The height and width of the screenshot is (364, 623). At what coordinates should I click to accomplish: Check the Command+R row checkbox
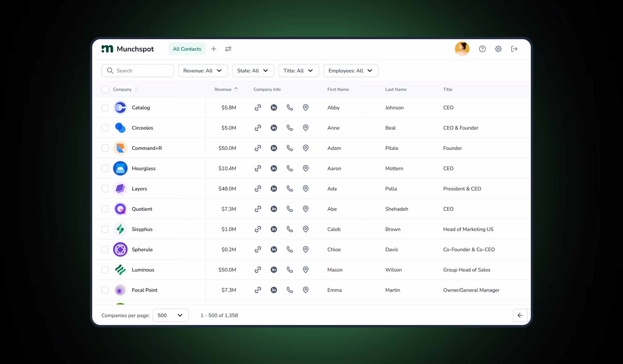[x=105, y=148]
